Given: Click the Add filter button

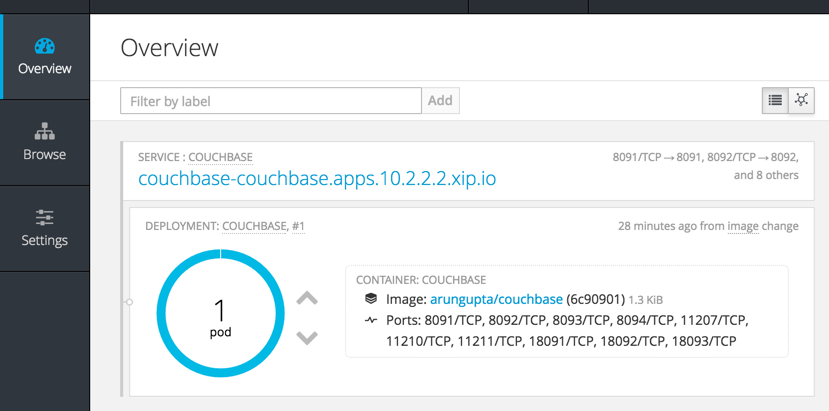Looking at the screenshot, I should tap(440, 101).
